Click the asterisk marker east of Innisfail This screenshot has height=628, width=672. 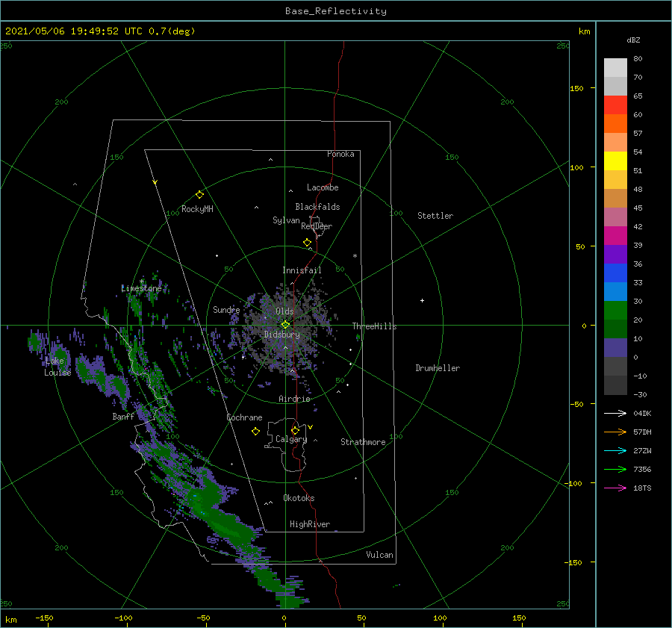pos(355,256)
